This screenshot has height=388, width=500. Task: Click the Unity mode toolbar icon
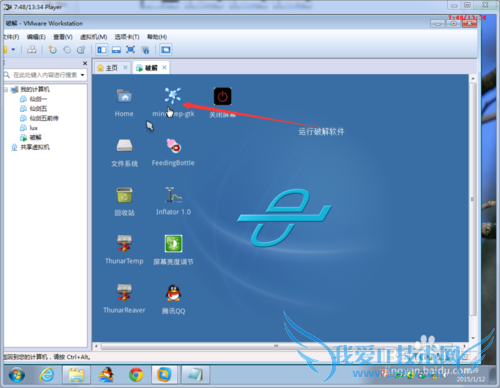(145, 50)
